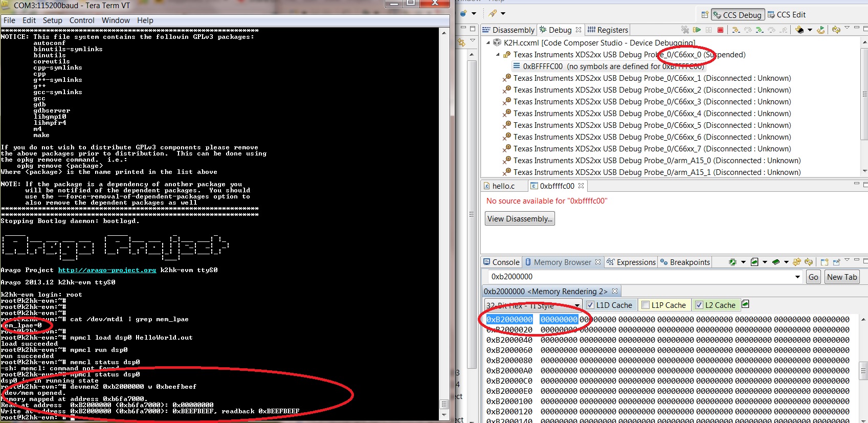Click the Disconnect target icon in Debug toolbar
Viewport: 868px width, 423px height.
click(685, 30)
